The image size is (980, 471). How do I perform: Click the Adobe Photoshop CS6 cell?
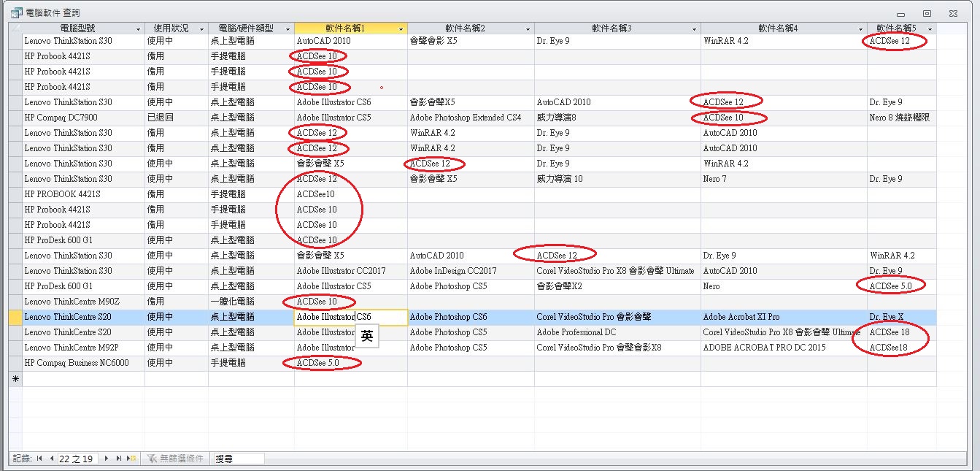[471, 317]
